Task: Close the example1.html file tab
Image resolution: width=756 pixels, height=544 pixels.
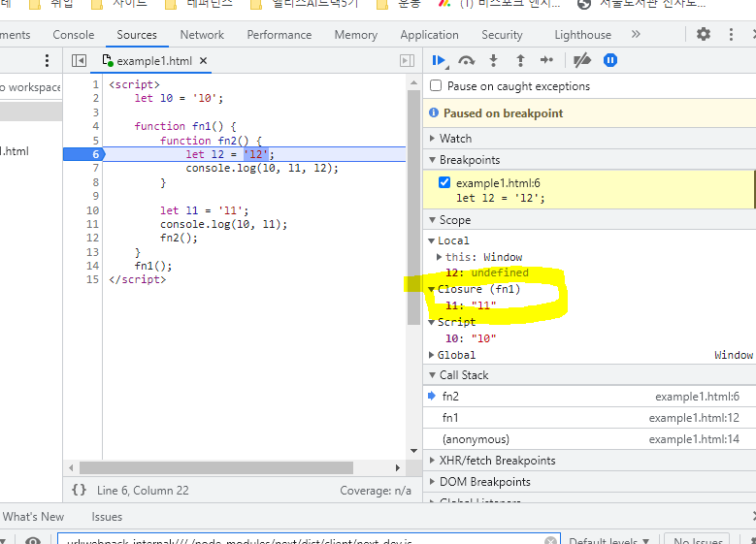Action: coord(204,61)
